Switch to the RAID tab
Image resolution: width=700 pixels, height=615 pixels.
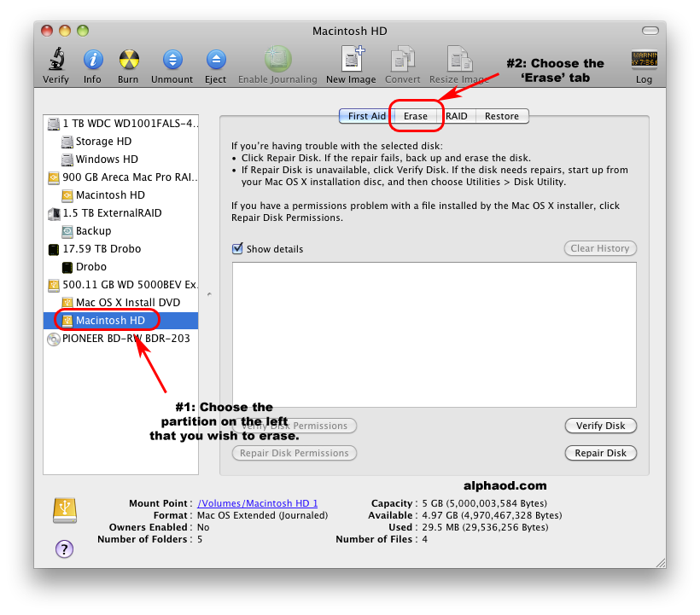456,116
